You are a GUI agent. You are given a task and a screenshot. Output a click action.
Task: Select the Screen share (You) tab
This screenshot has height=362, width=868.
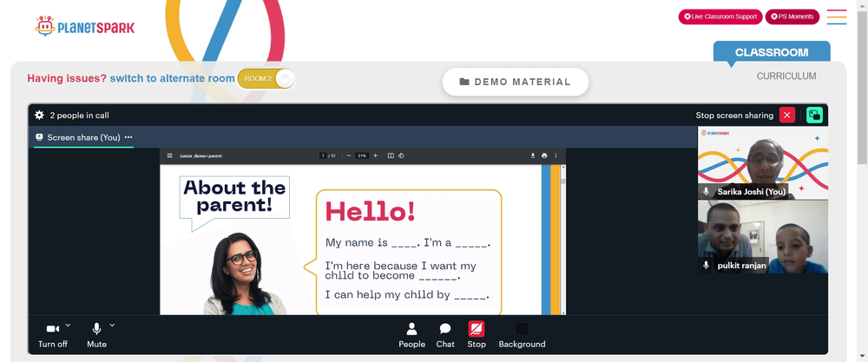point(83,137)
